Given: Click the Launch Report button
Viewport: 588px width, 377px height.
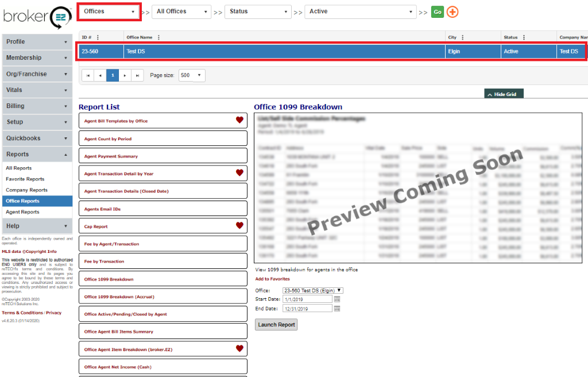Looking at the screenshot, I should coord(276,325).
